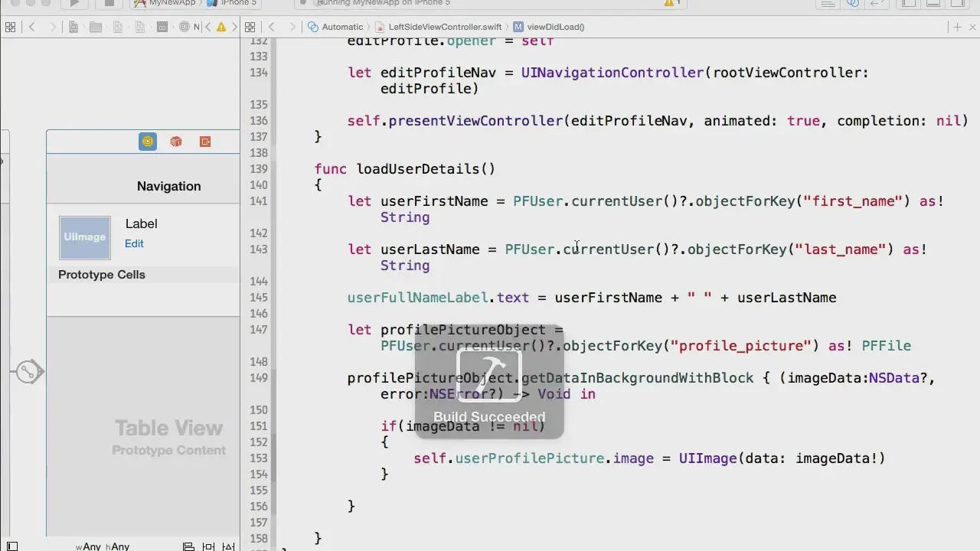Click the Stop button in toolbar
The image size is (980, 551).
pyautogui.click(x=109, y=3)
